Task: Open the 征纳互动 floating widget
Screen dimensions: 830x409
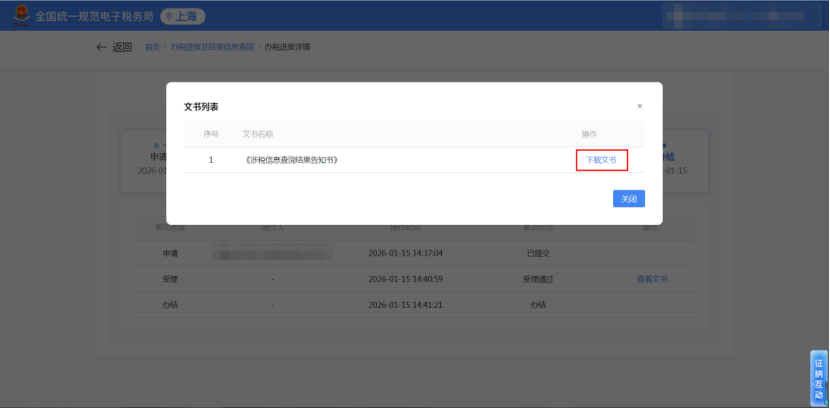Action: click(x=818, y=378)
